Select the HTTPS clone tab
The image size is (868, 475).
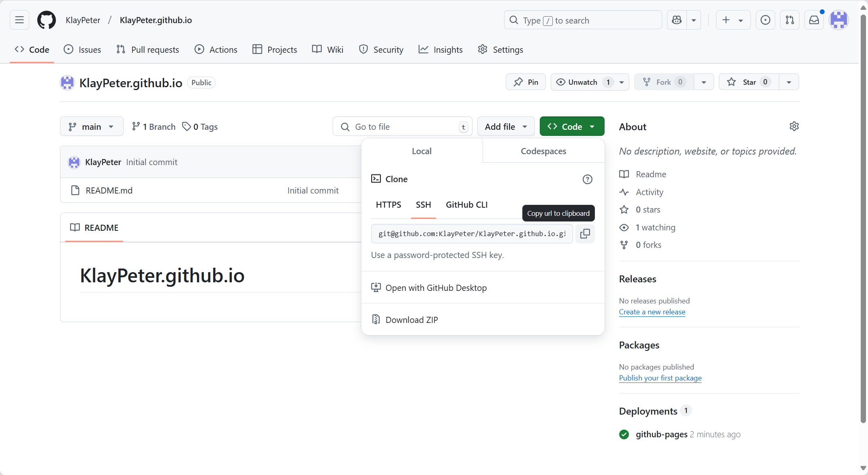click(x=388, y=205)
